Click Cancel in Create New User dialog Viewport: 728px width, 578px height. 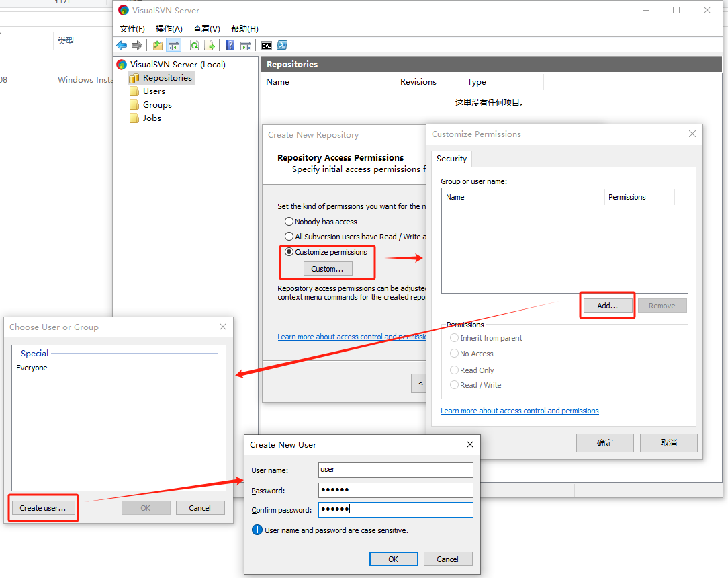pyautogui.click(x=447, y=559)
